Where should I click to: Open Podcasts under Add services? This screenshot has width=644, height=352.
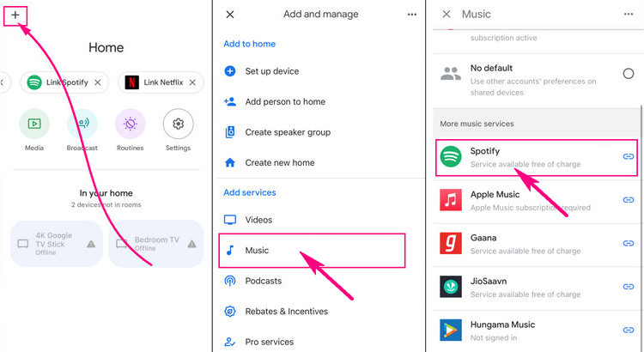click(x=265, y=281)
